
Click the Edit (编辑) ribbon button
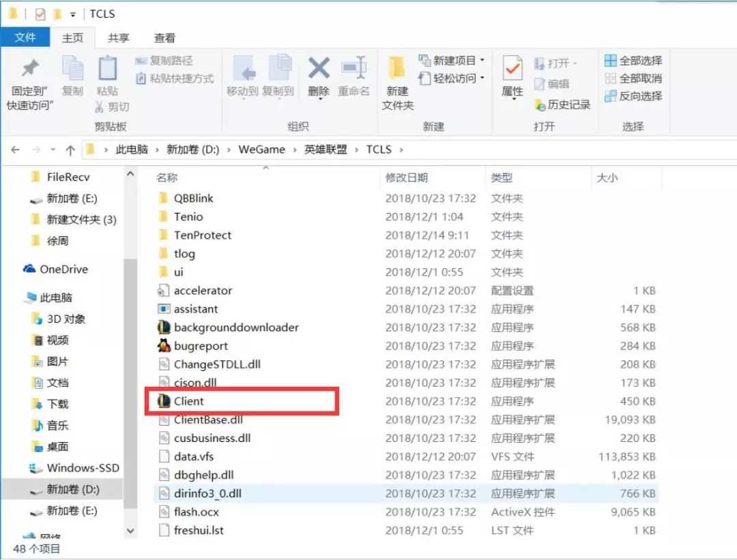(552, 84)
